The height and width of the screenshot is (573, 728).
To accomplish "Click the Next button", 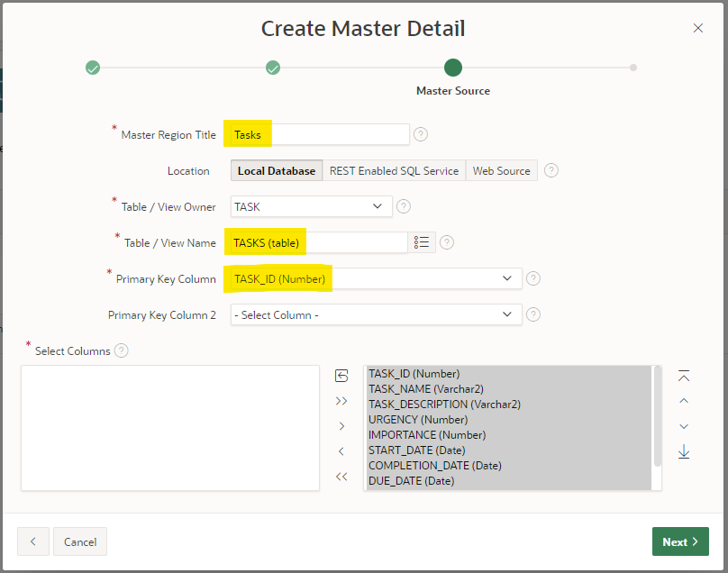I will (680, 541).
